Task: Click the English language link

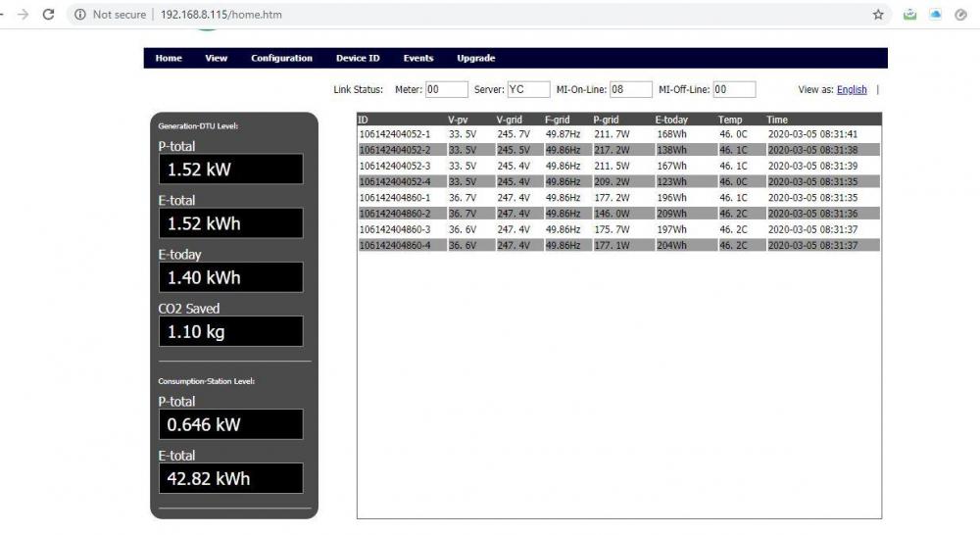Action: pos(852,89)
